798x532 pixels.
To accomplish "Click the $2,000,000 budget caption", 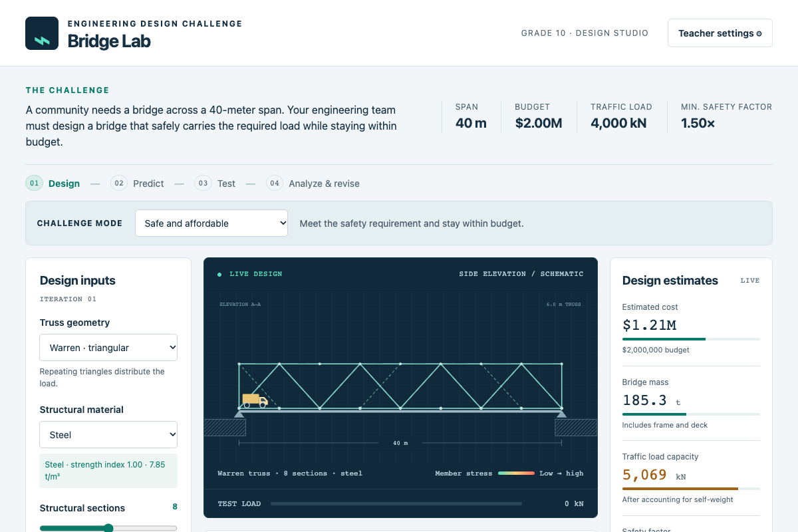I will pos(656,350).
